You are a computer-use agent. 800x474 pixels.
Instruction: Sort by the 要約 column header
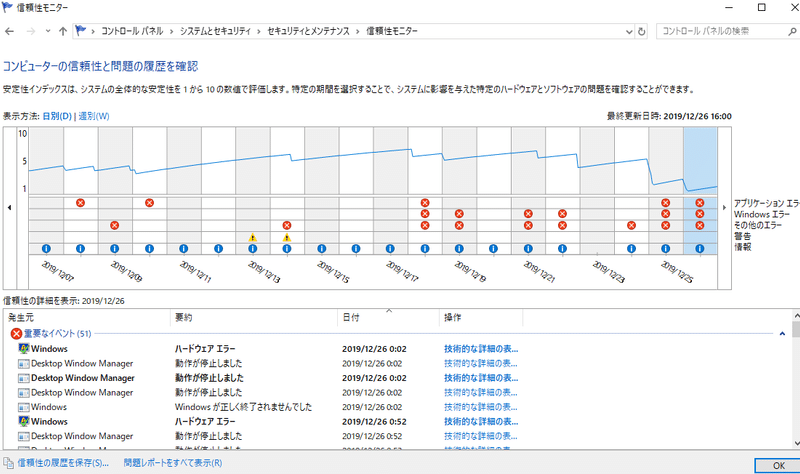coord(254,317)
